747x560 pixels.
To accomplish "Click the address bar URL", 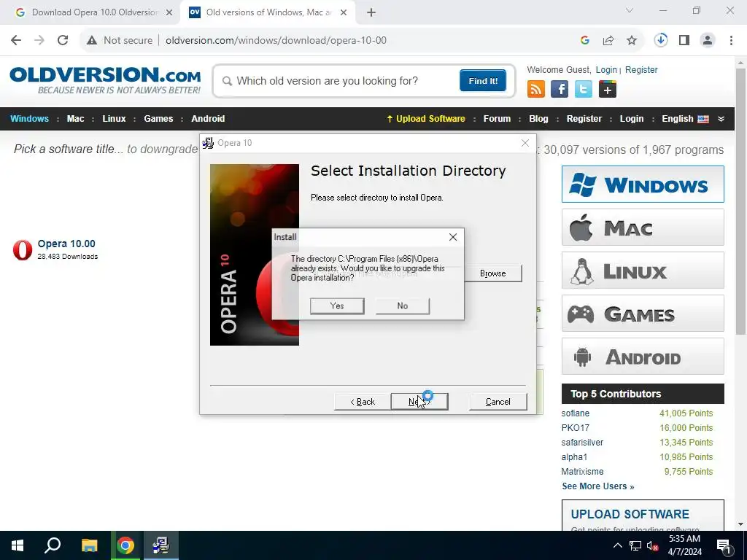I will pos(276,41).
